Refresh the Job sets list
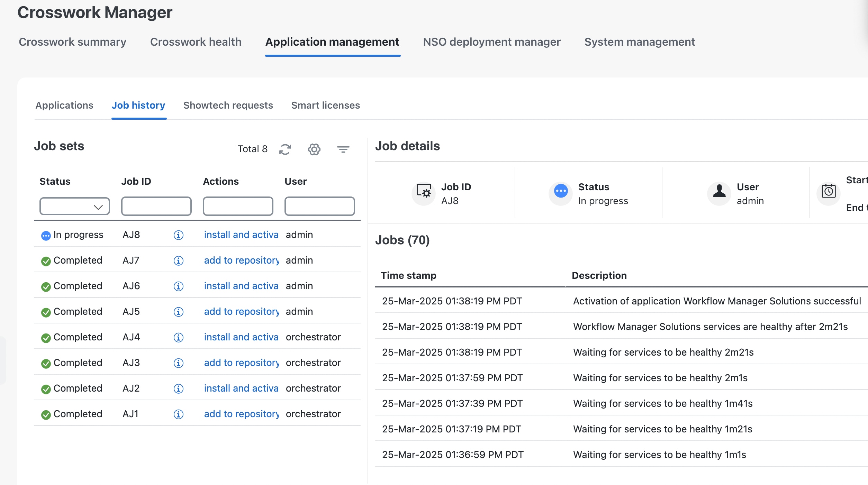Viewport: 868px width, 485px height. [x=285, y=149]
